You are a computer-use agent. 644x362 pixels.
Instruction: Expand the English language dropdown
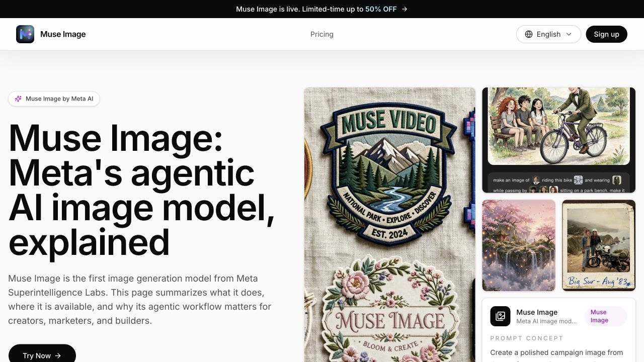point(548,34)
